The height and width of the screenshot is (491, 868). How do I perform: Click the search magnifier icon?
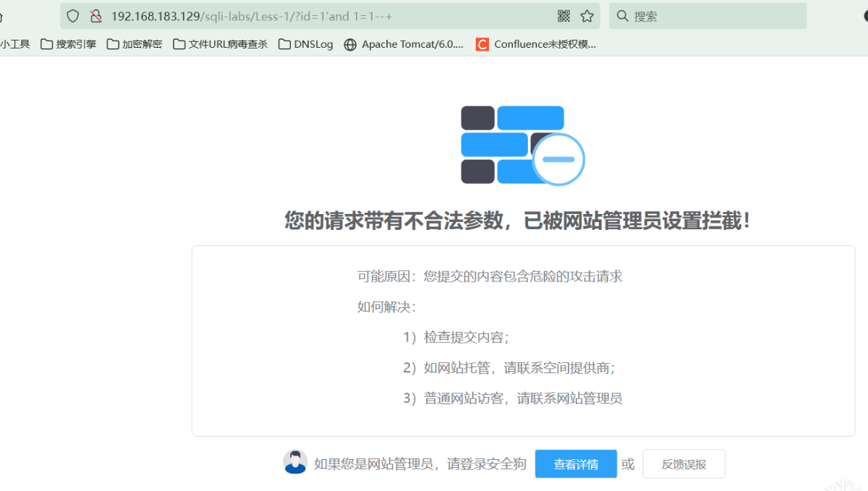click(x=622, y=16)
